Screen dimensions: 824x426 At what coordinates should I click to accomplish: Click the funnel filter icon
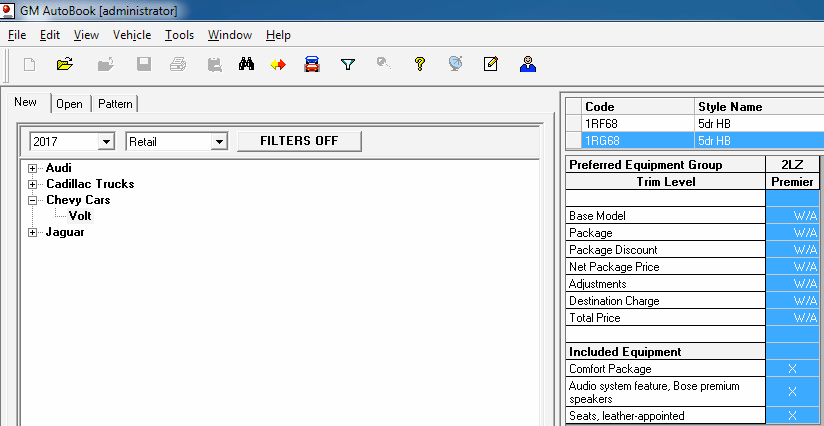(347, 65)
